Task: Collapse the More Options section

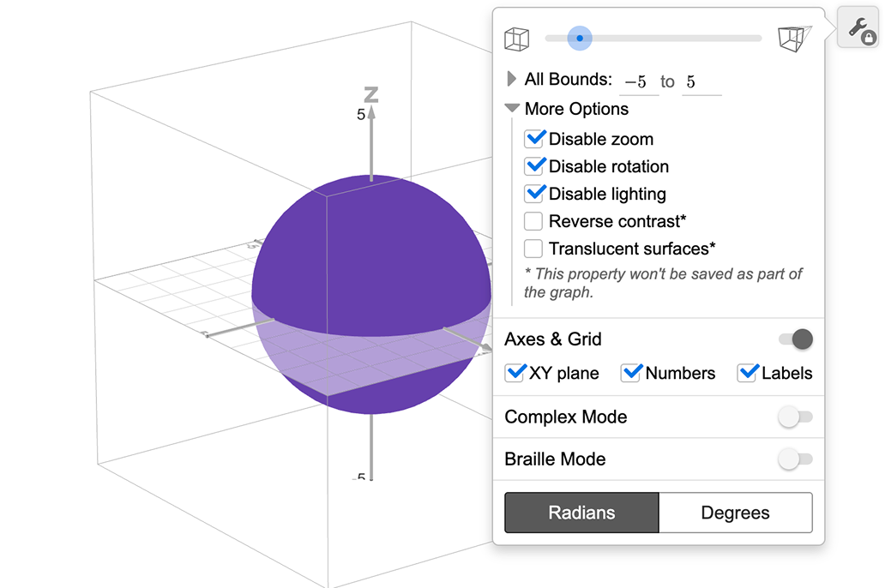Action: click(x=512, y=109)
